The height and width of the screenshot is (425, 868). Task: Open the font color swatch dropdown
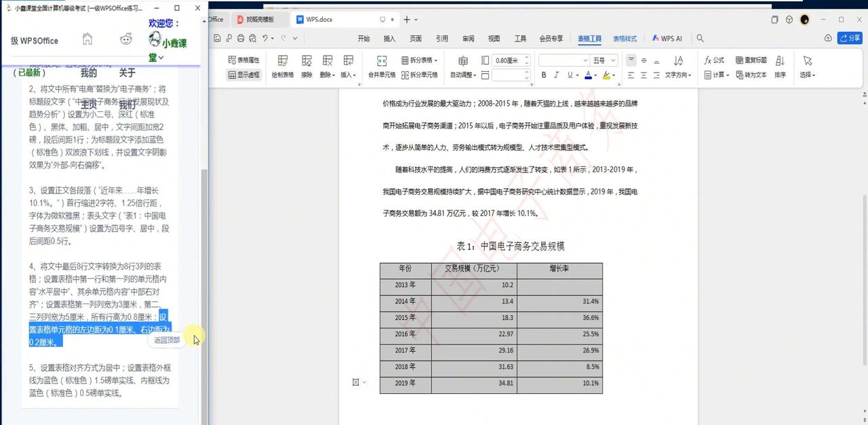596,74
